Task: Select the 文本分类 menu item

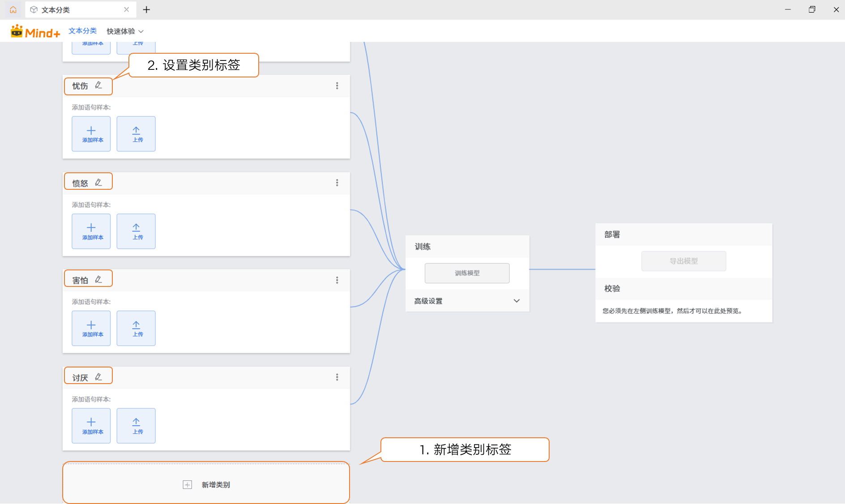Action: (x=82, y=31)
